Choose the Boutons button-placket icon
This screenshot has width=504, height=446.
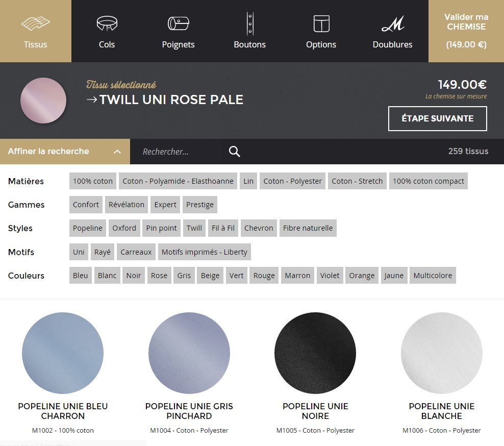249,24
